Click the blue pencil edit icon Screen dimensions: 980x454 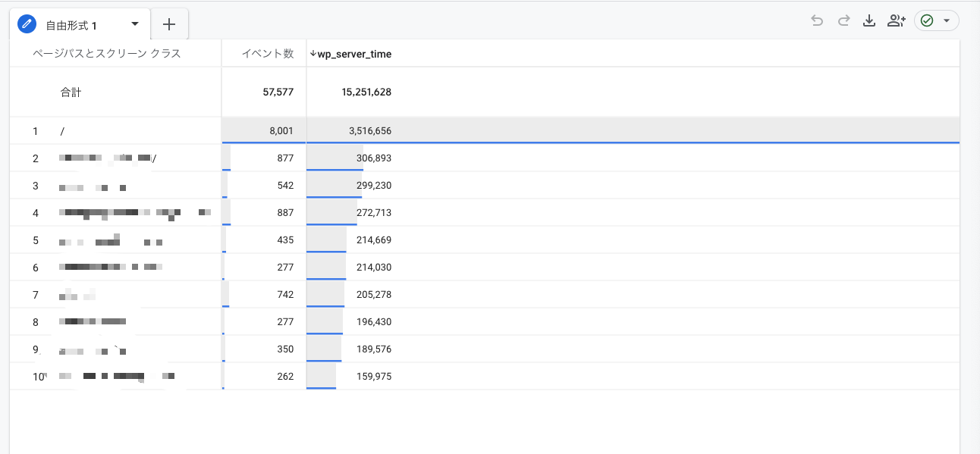[x=27, y=24]
